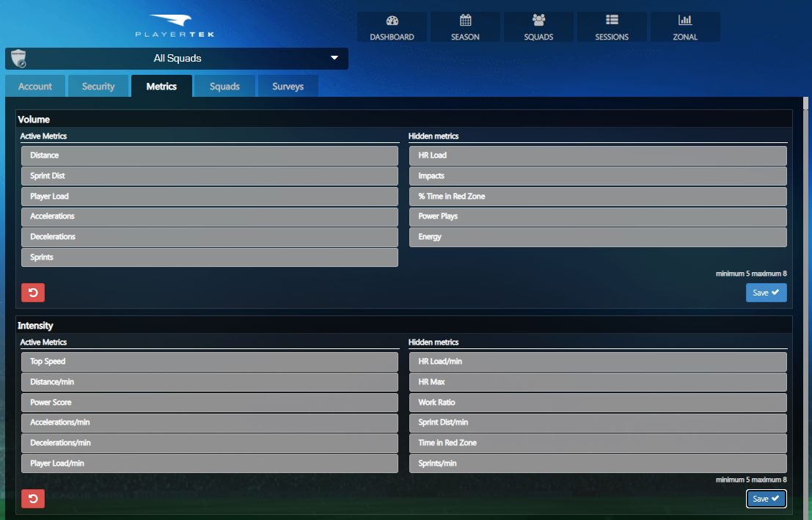Switch to the Account tab

[35, 87]
